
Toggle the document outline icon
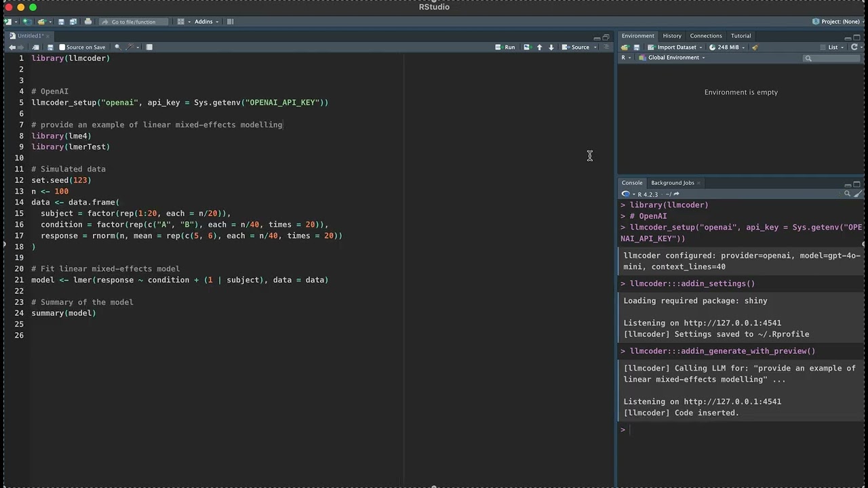pyautogui.click(x=607, y=47)
